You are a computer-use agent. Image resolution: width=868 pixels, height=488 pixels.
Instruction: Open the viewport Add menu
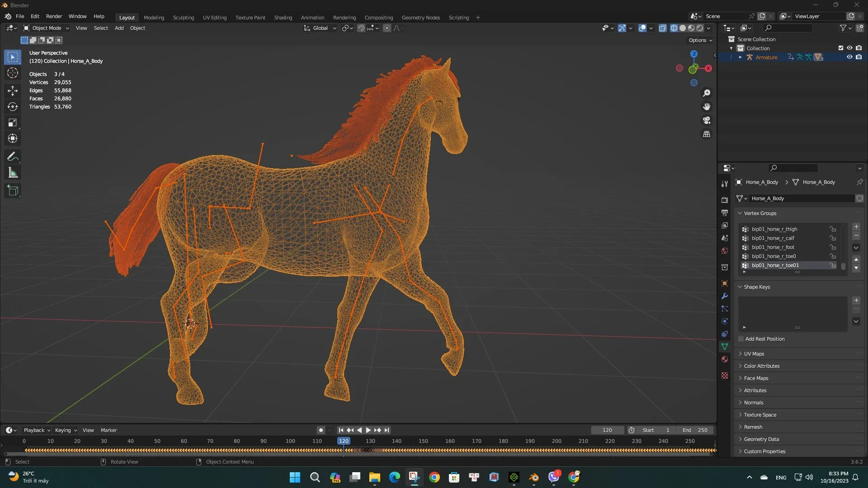tap(119, 28)
